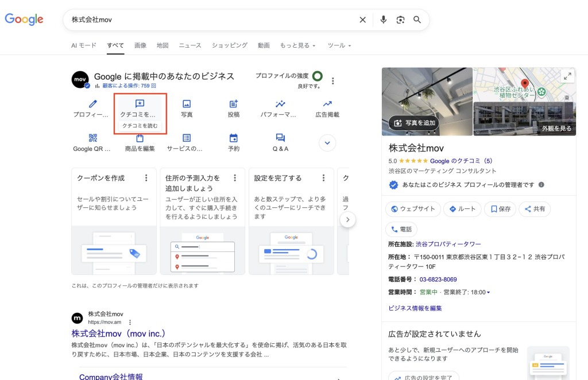Expand more business actions chevron button
The width and height of the screenshot is (588, 380).
327,143
